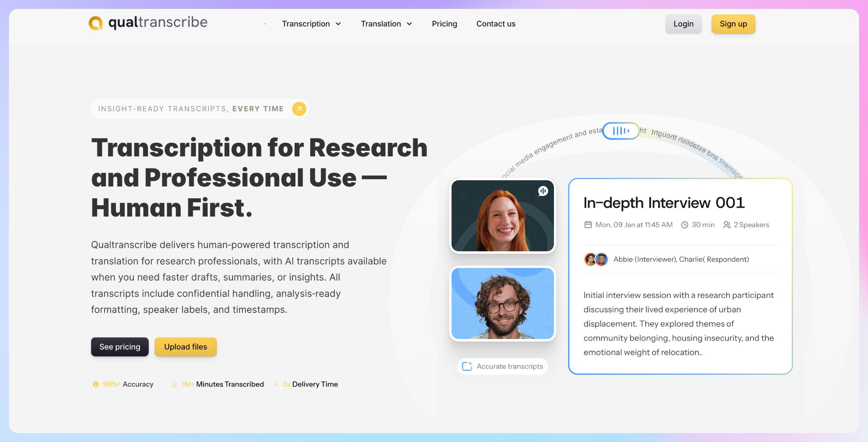Viewport: 868px width, 442px height.
Task: Click the Accurate transcripts sparkle icon
Action: pyautogui.click(x=467, y=366)
